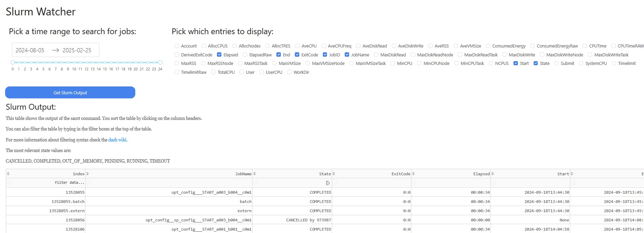Check the TotalCPU checkbox
Screen dimensions: 644x233
click(214, 72)
